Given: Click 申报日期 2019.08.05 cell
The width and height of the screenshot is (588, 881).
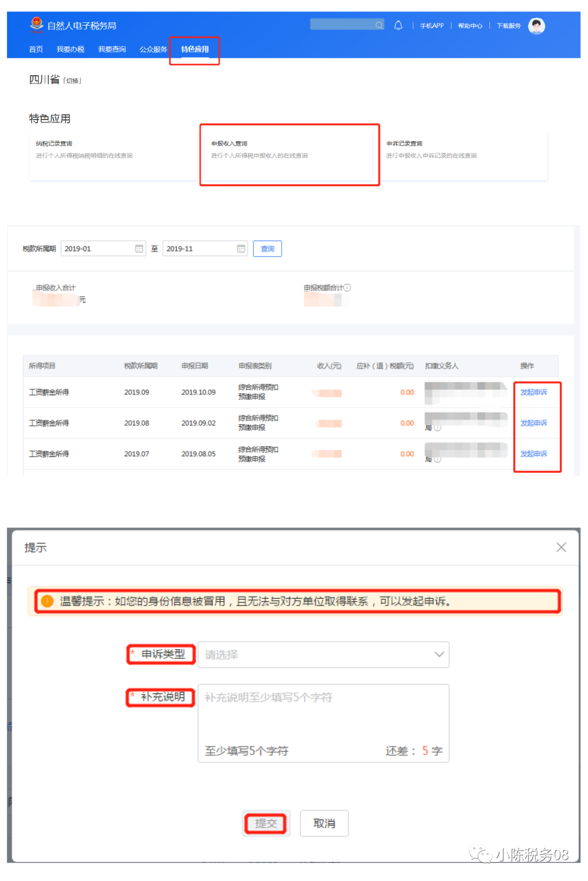Looking at the screenshot, I should click(x=198, y=454).
